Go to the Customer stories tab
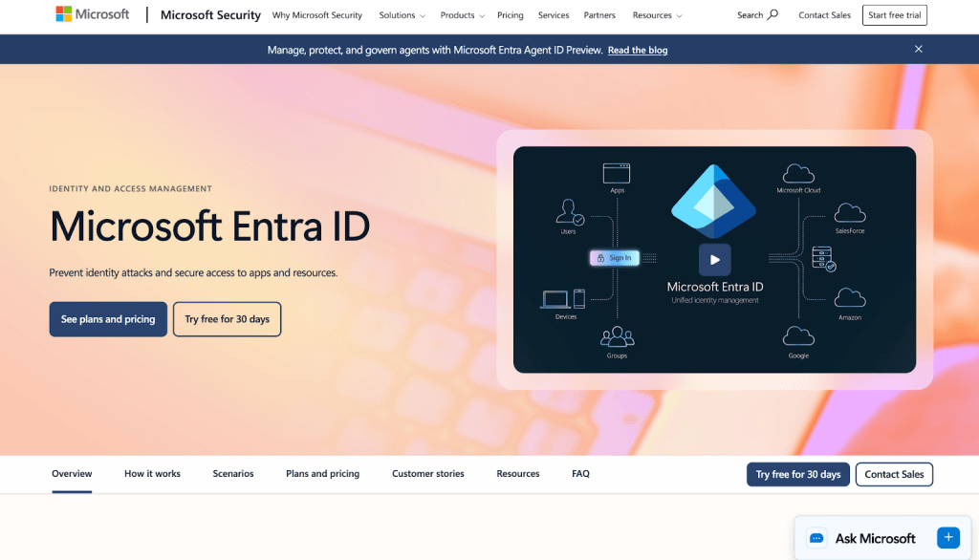Screen dimensions: 979x560 tap(427, 474)
